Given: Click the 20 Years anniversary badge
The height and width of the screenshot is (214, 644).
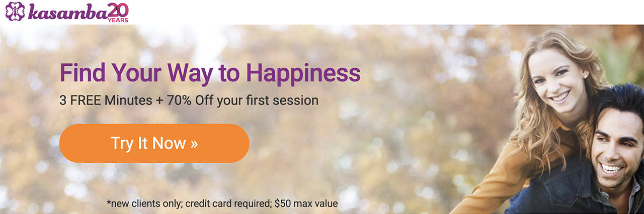Looking at the screenshot, I should tap(118, 12).
